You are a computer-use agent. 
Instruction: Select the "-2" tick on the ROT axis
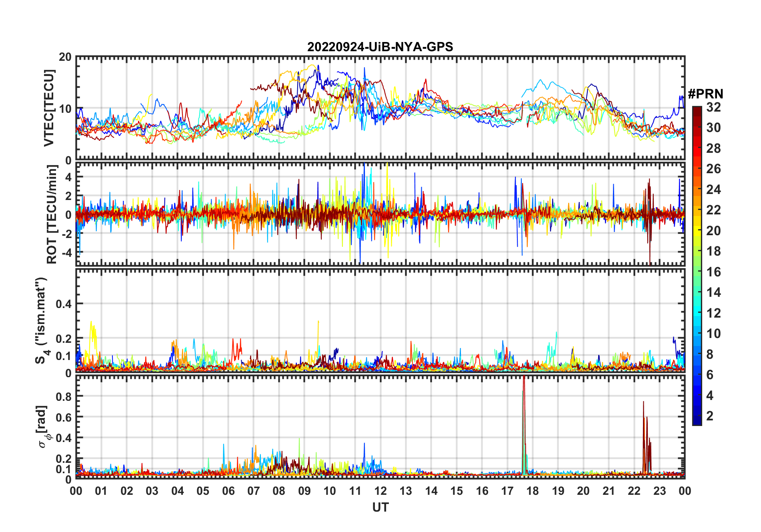click(66, 234)
